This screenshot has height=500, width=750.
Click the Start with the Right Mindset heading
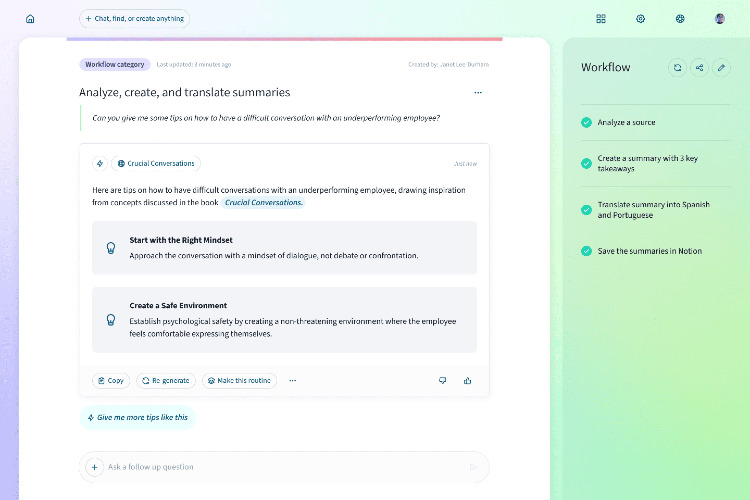click(181, 240)
